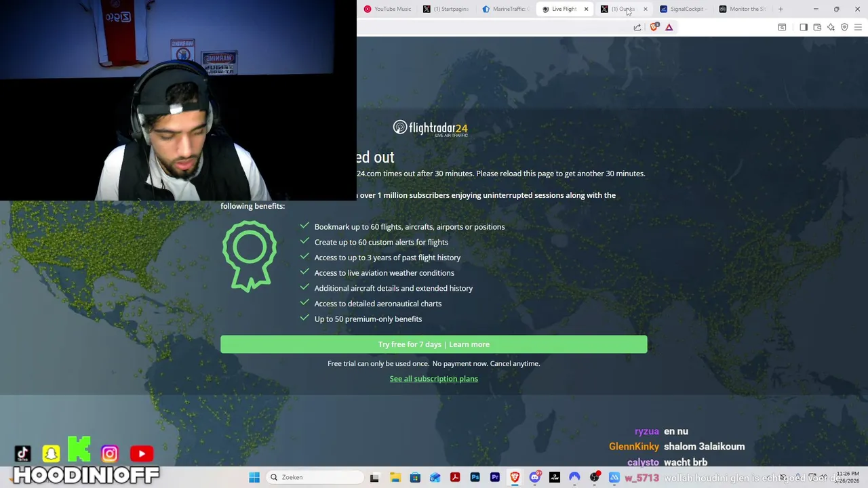This screenshot has width=868, height=488.
Task: Click 'Bookmark up to 60 flights' text
Action: click(x=410, y=227)
